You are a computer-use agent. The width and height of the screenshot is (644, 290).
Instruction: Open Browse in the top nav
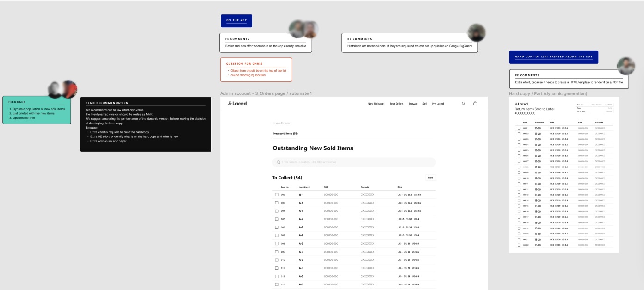pos(413,104)
